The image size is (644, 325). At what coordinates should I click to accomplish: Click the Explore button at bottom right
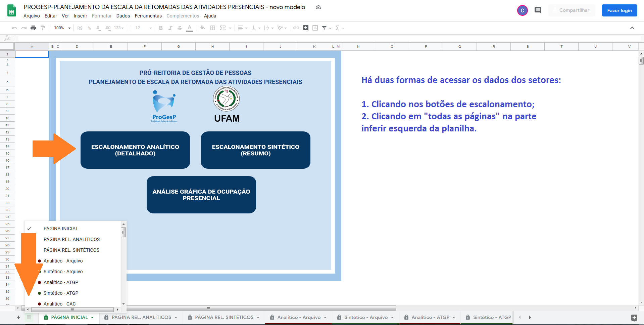[x=634, y=318]
